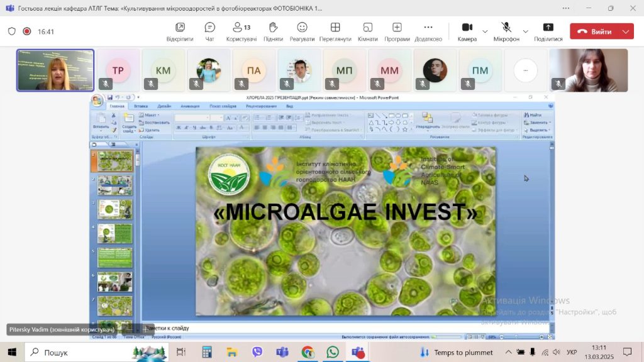Open breakout rooms (Кімнати)
Screen dimensions: 644x362
[x=368, y=31]
